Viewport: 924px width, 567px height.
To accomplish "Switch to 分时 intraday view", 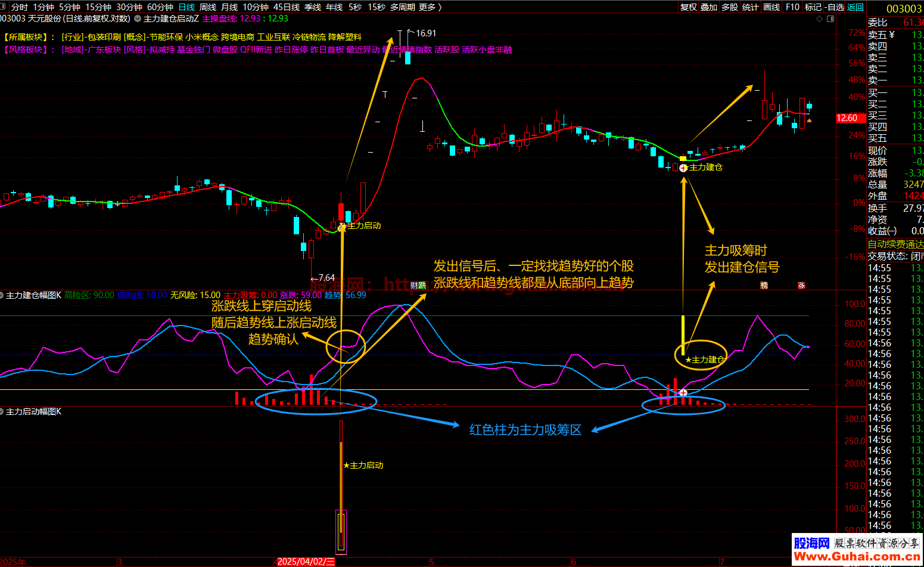I will 20,7.
